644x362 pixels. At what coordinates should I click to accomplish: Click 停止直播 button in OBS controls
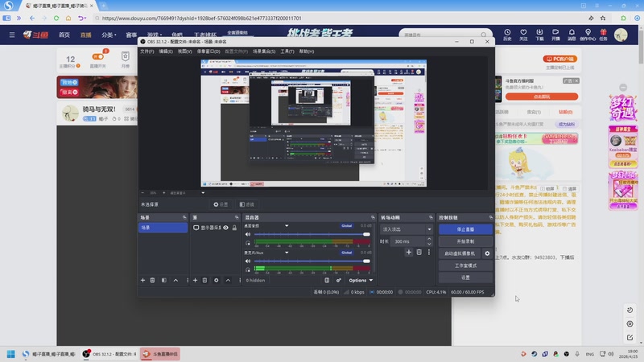coord(465,229)
